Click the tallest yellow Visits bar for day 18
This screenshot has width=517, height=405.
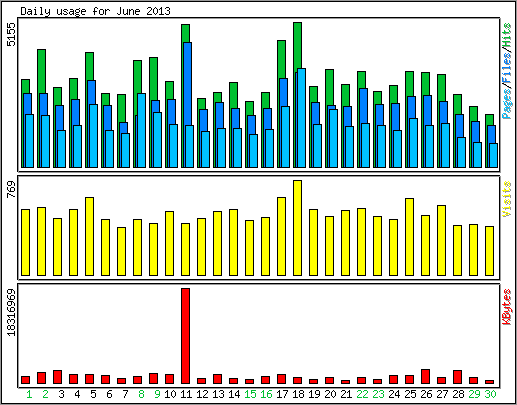297,228
